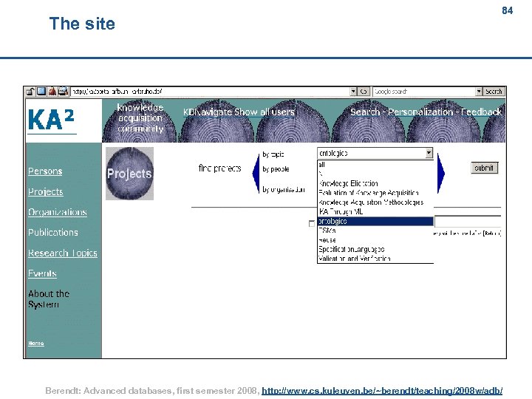
Task: Open the kuleuven.be teaching URL in the footer
Action: pyautogui.click(x=382, y=391)
